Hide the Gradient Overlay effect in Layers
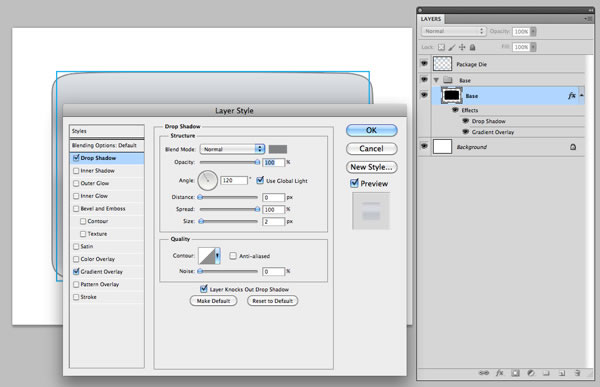600x387 pixels. [465, 132]
